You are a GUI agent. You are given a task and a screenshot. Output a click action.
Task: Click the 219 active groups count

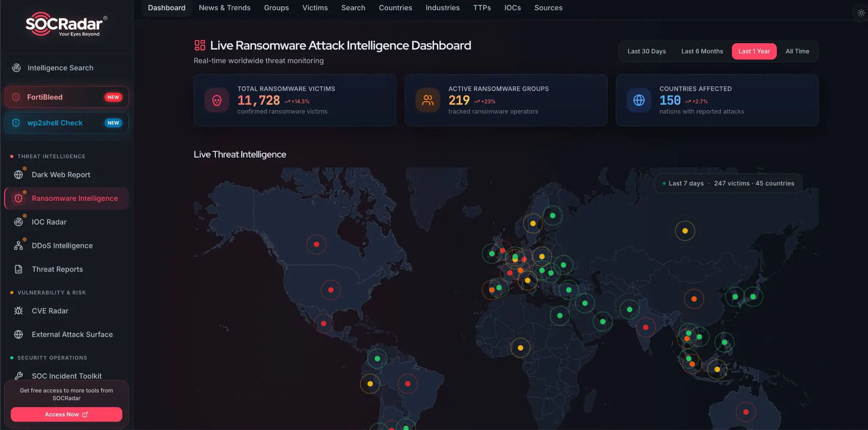point(459,100)
